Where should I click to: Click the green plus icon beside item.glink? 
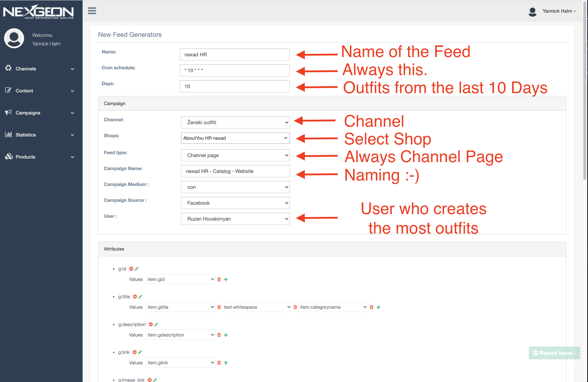click(226, 363)
